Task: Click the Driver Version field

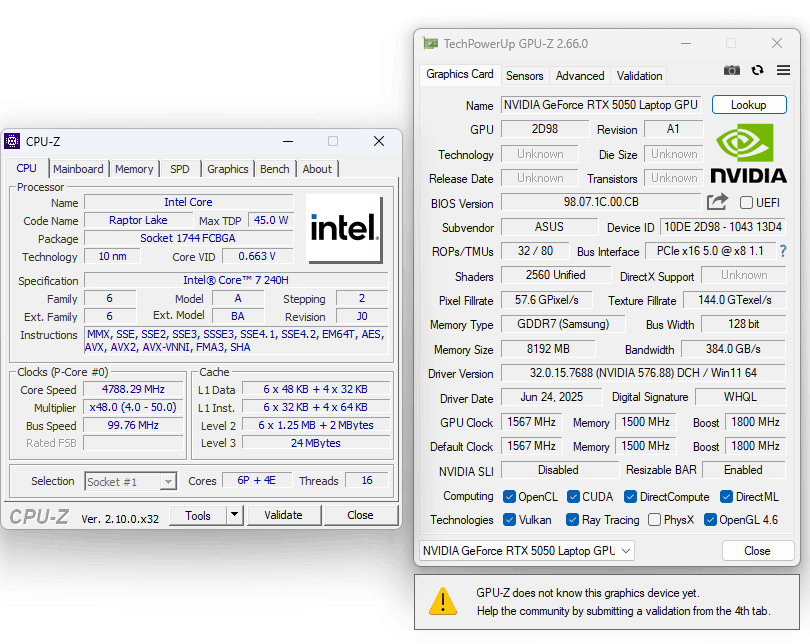Action: click(x=643, y=373)
